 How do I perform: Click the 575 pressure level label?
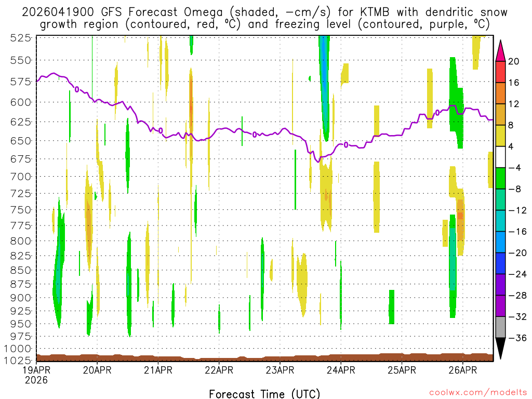pyautogui.click(x=21, y=82)
